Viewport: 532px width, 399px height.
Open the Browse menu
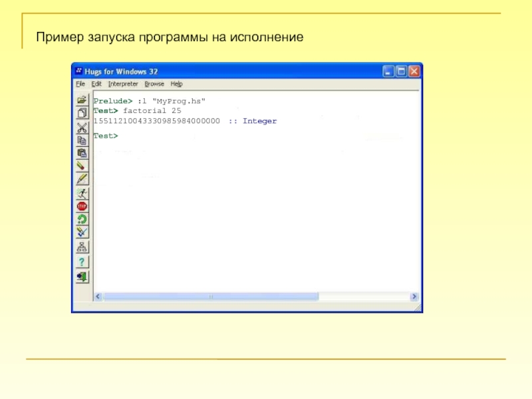tap(154, 84)
